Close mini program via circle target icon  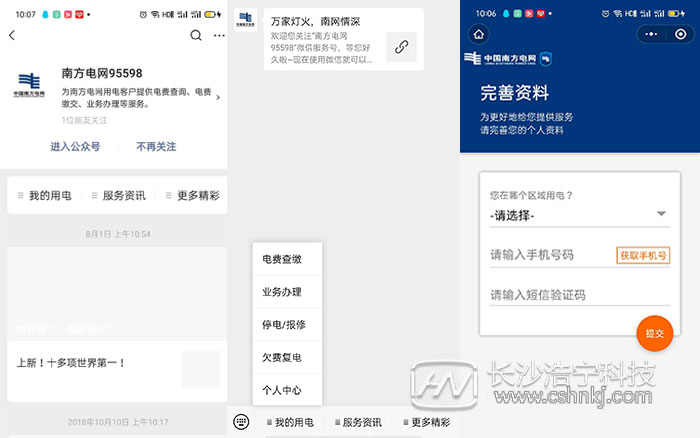680,34
